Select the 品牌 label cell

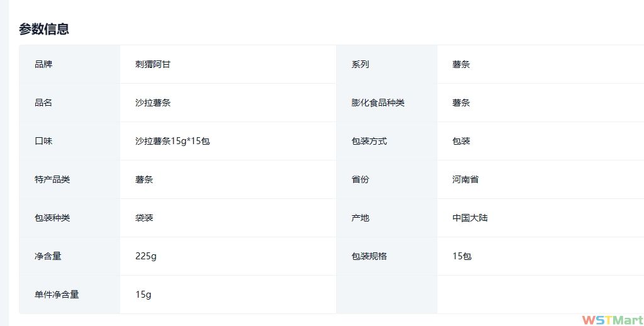[43, 64]
